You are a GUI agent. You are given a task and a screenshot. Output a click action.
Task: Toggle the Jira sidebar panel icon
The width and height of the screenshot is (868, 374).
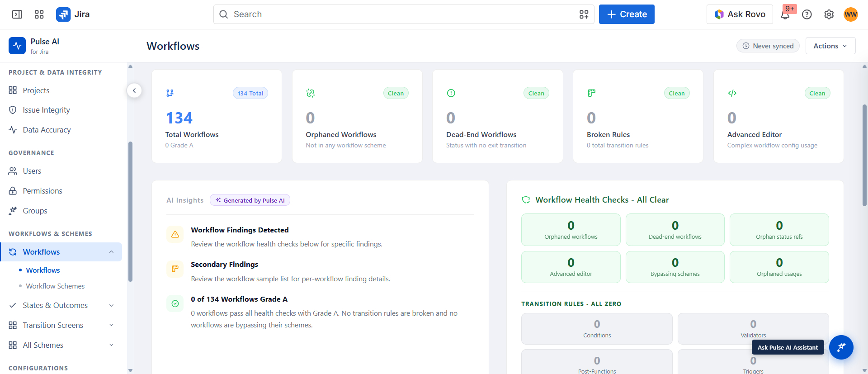17,14
